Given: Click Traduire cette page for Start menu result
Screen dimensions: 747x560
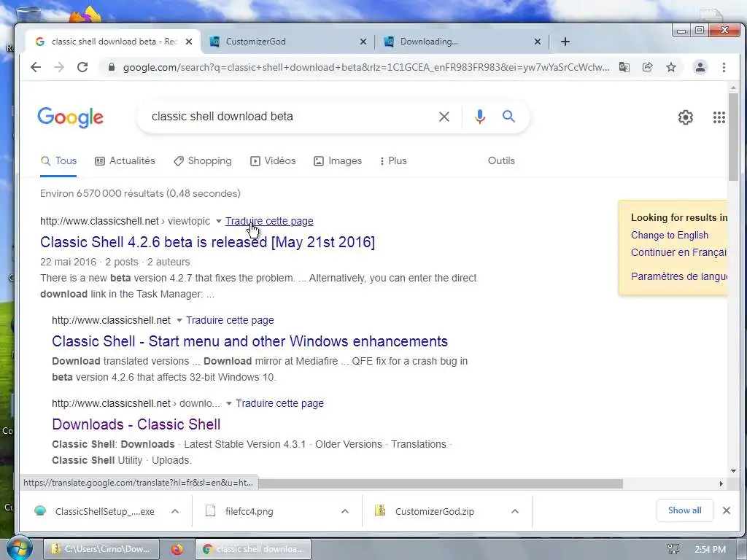Looking at the screenshot, I should (230, 321).
